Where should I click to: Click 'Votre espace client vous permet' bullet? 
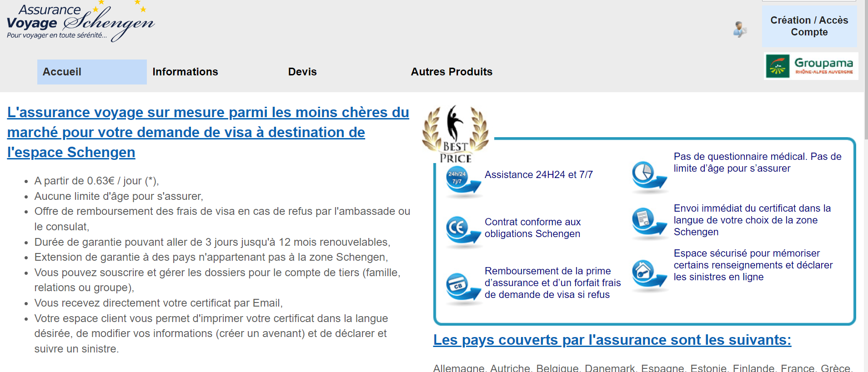211,333
